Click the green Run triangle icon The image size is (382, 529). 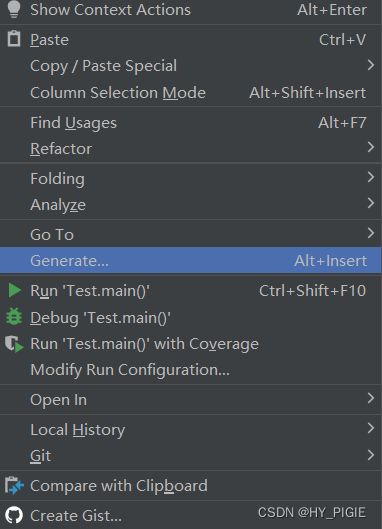pyautogui.click(x=15, y=290)
